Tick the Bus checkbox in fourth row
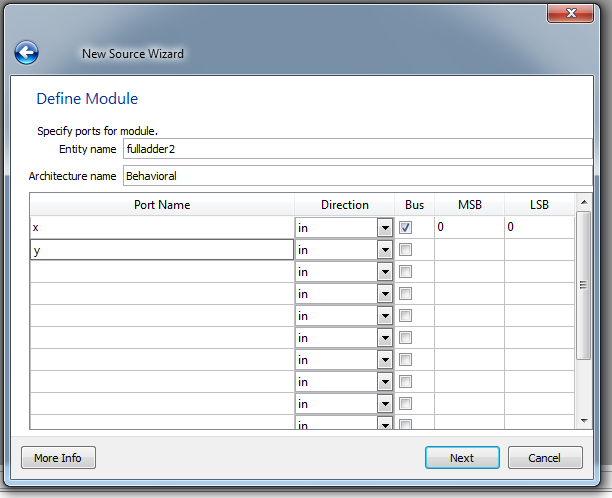 pyautogui.click(x=406, y=294)
